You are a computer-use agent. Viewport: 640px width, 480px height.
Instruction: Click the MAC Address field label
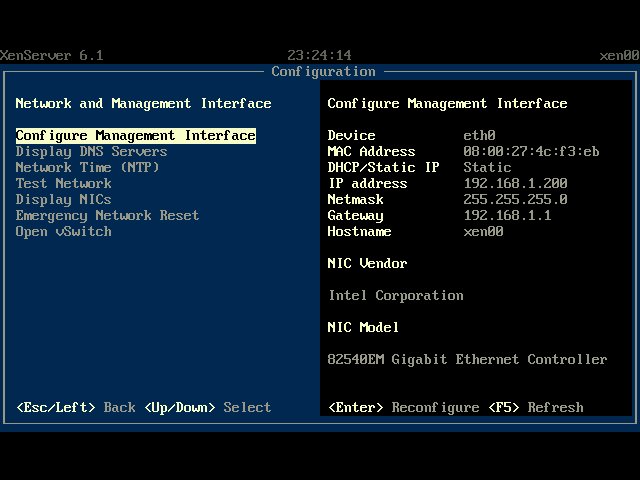point(371,152)
